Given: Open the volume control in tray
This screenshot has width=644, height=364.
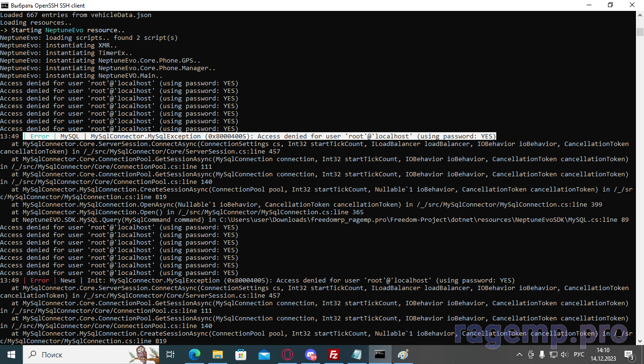Looking at the screenshot, I should pyautogui.click(x=564, y=354).
